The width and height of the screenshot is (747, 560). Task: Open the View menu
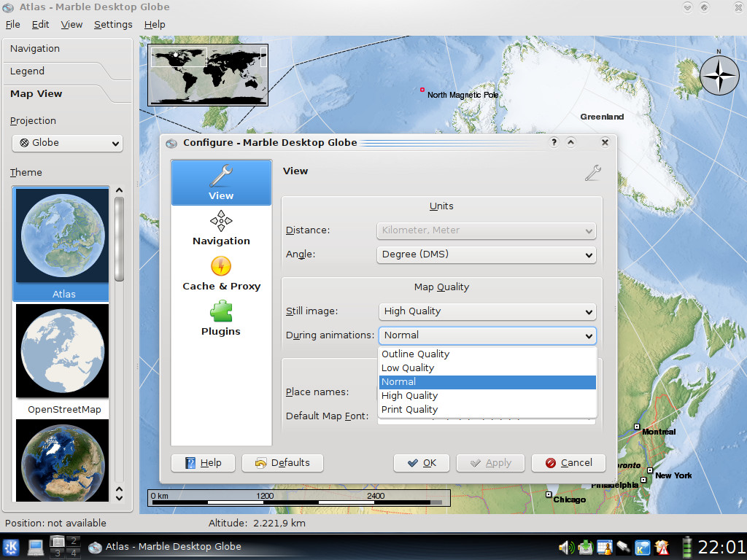pos(71,24)
